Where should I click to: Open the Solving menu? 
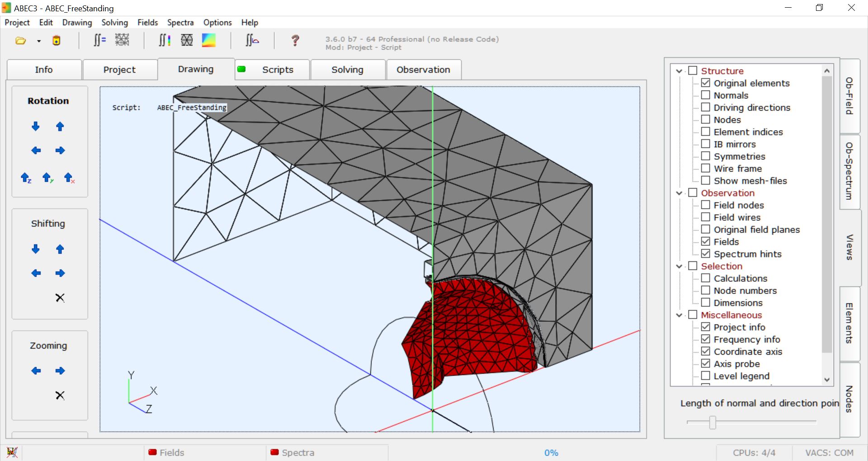click(x=115, y=23)
